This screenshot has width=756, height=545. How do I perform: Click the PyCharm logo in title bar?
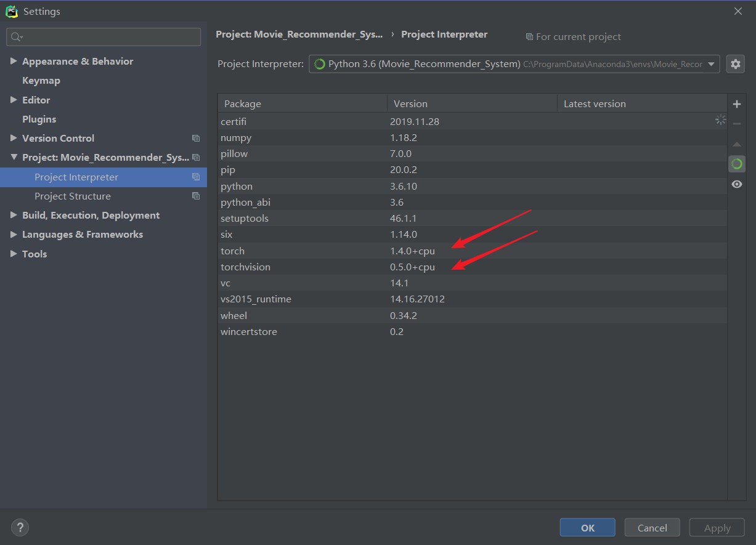[11, 11]
